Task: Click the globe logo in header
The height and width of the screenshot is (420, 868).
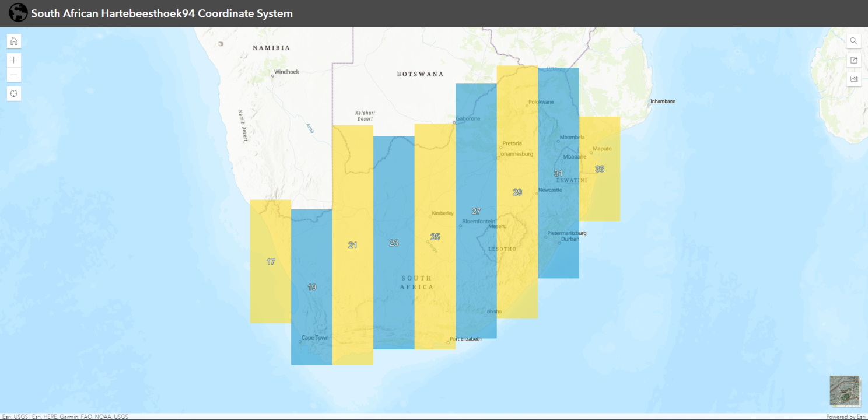Action: [18, 13]
